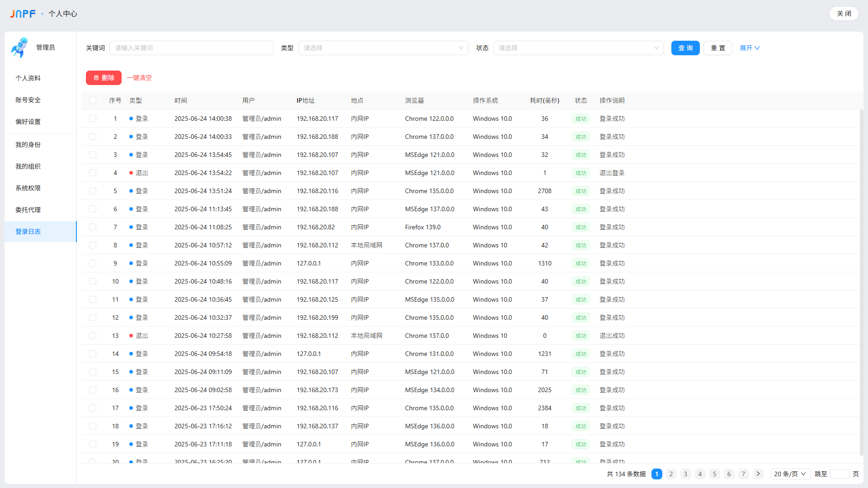
Task: Toggle the select-all header checkbox
Action: [x=93, y=100]
